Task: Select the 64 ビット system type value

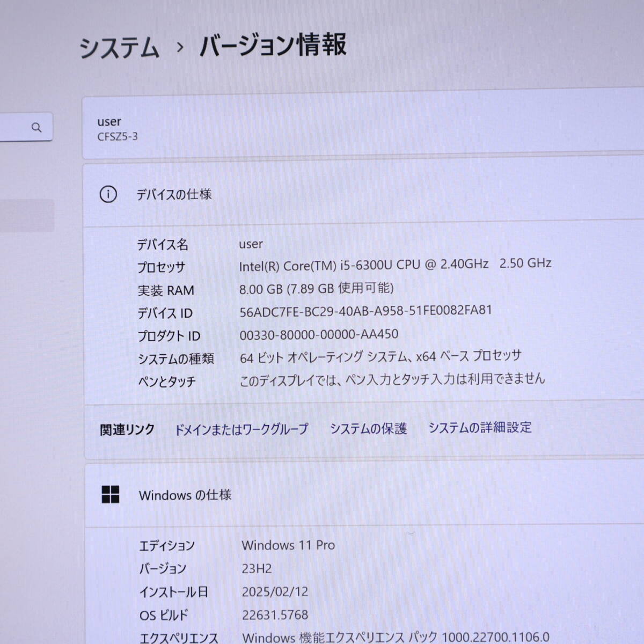Action: click(x=380, y=356)
